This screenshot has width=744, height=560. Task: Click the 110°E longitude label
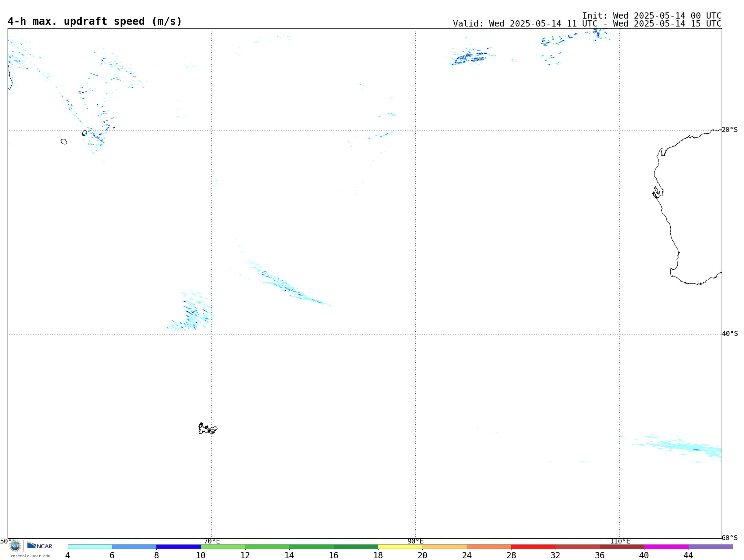pos(620,541)
